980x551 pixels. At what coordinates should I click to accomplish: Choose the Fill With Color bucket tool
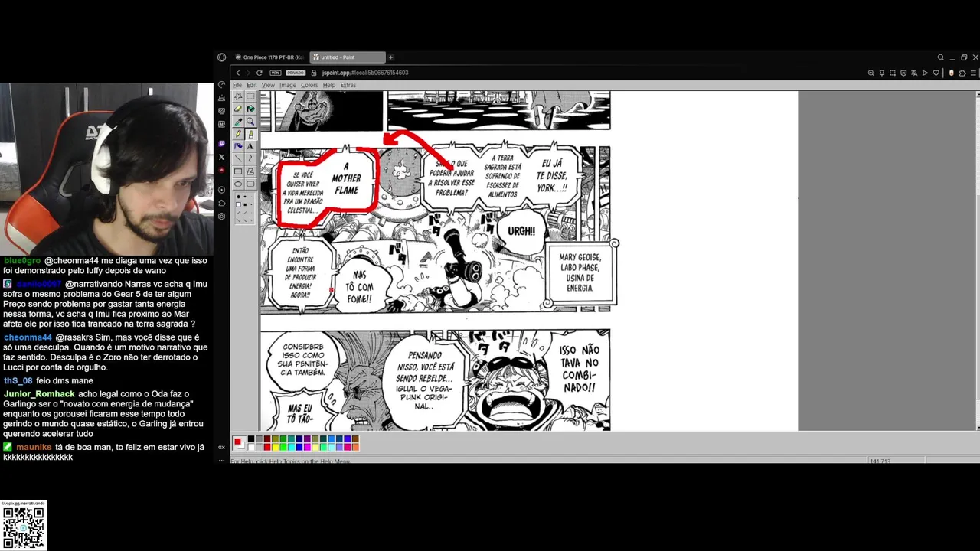pyautogui.click(x=250, y=109)
